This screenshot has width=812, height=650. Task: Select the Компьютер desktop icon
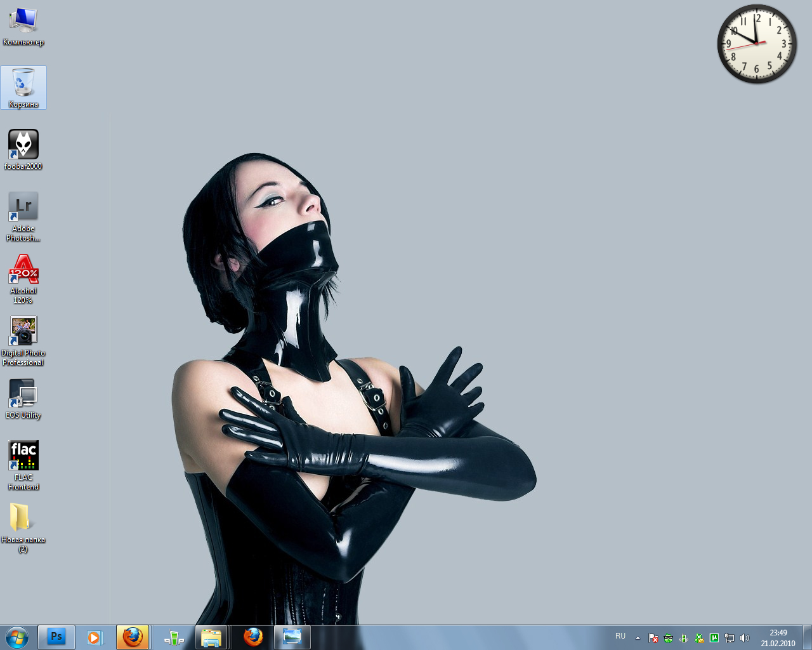pyautogui.click(x=23, y=27)
